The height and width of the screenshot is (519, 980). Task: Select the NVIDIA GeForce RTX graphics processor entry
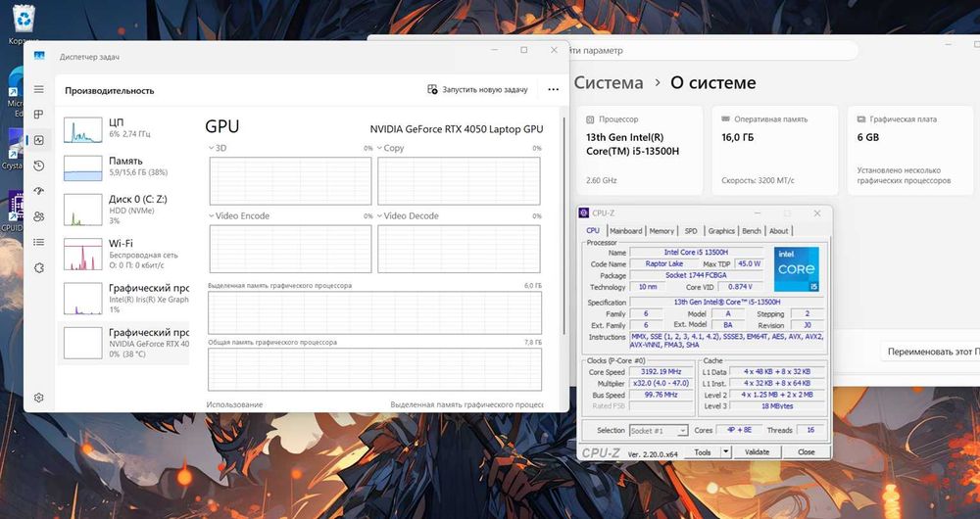[x=122, y=343]
